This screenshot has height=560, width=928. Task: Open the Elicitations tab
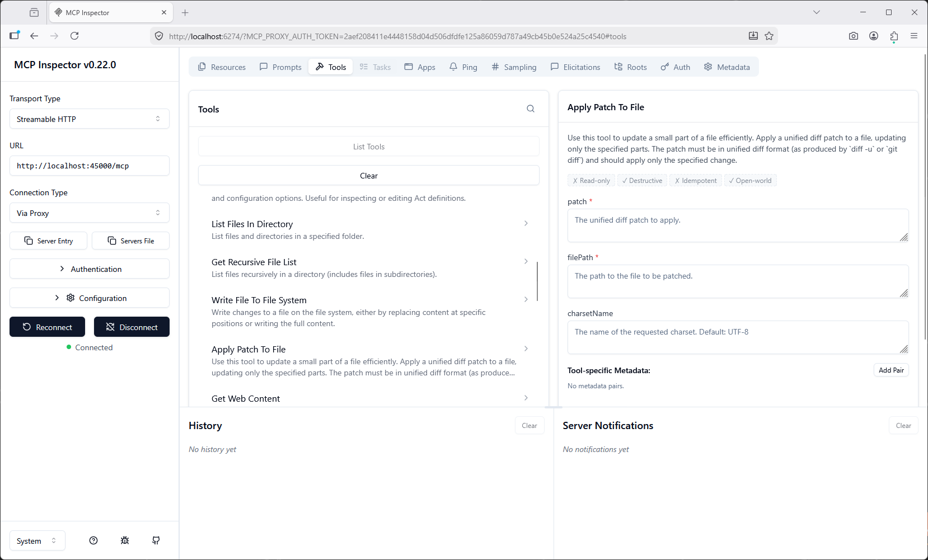click(x=575, y=67)
